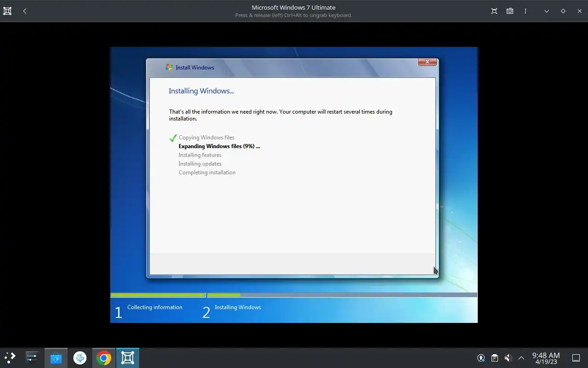Click the 'Installing Windows...' heading

(201, 91)
